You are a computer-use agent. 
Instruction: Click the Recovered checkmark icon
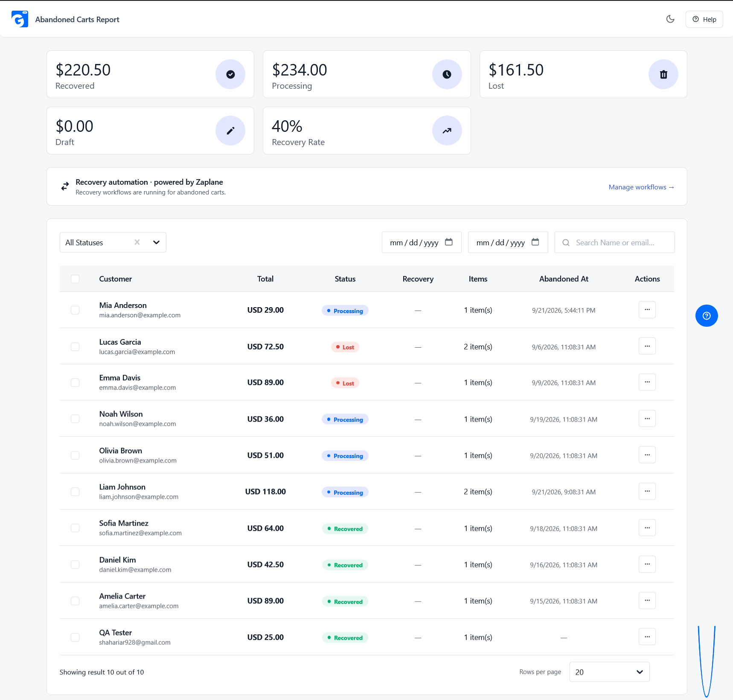230,74
